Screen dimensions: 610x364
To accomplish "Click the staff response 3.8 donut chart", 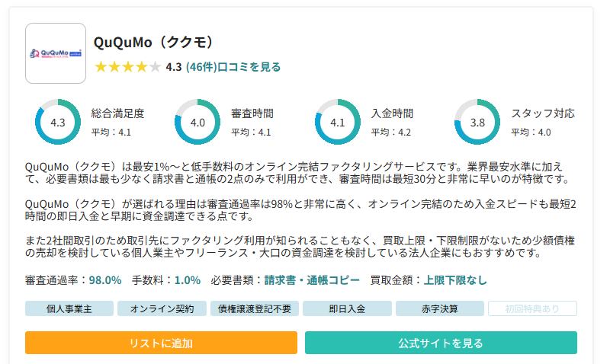I will [477, 122].
